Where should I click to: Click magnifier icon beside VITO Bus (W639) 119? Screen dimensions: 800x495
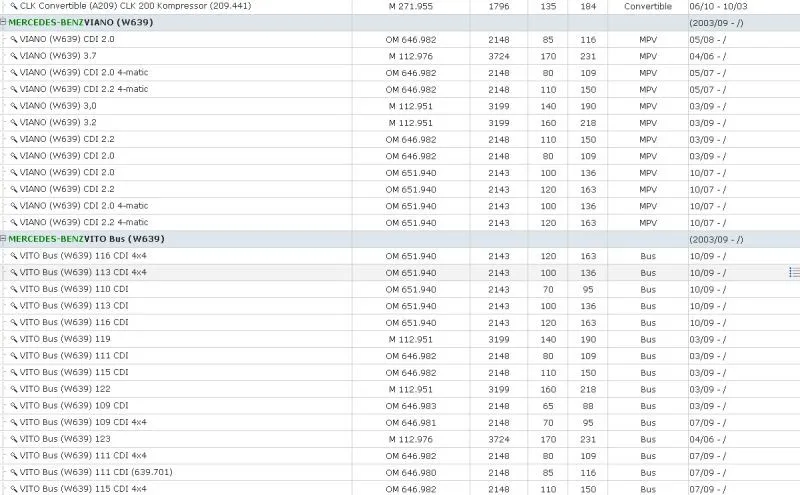(x=14, y=339)
